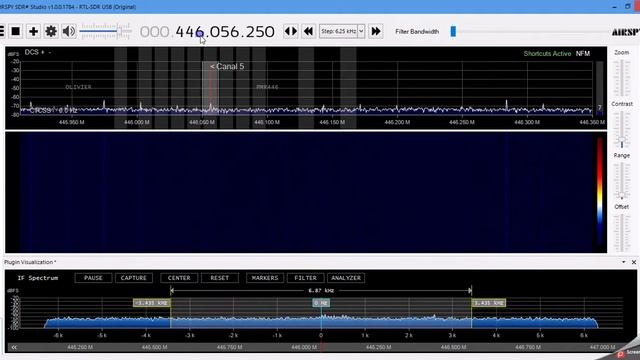Adjust the Contrast vertical slider
The width and height of the screenshot is (640, 360).
(622, 129)
